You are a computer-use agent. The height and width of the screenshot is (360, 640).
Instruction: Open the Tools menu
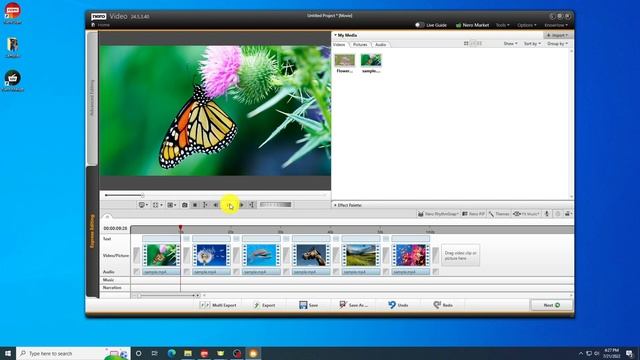pyautogui.click(x=502, y=25)
